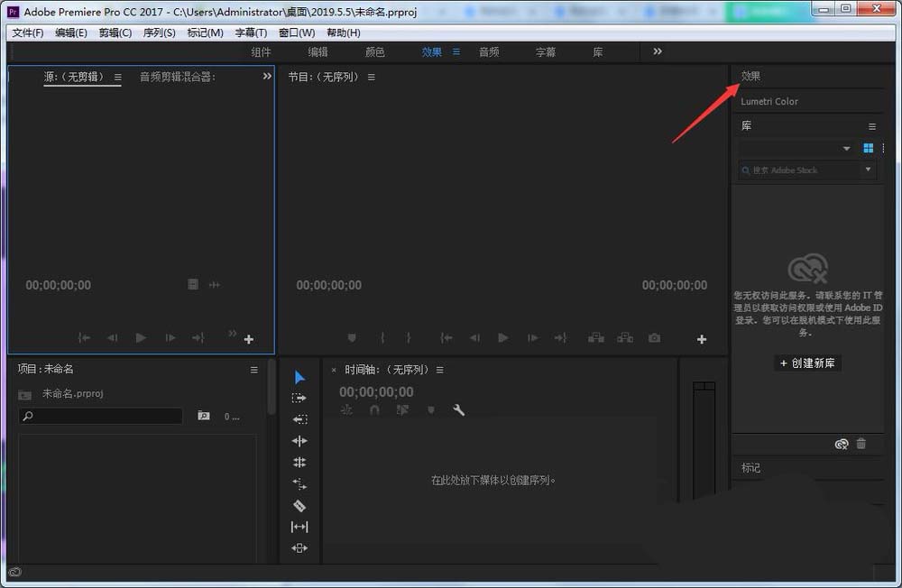Add a marker using the program monitor marker icon
The width and height of the screenshot is (902, 588).
[x=352, y=337]
